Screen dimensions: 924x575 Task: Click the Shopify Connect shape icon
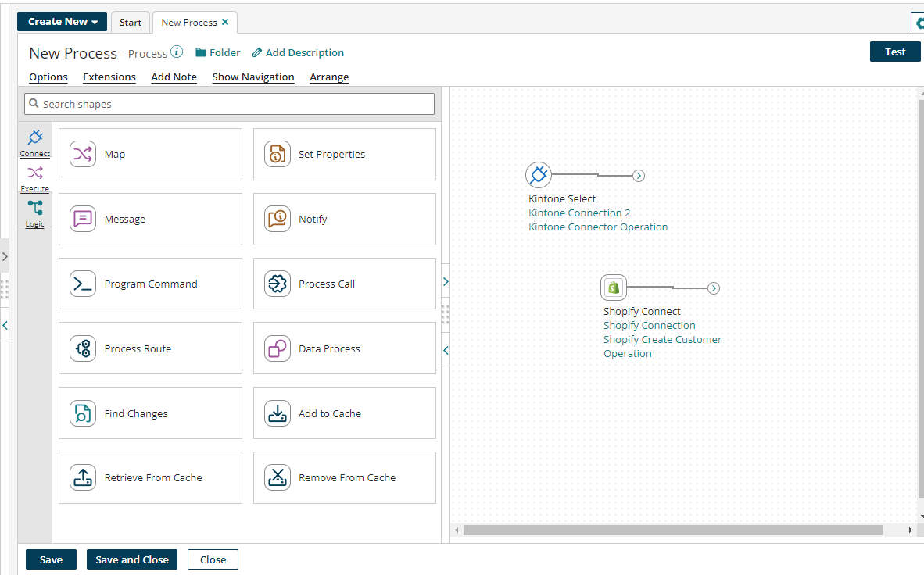[614, 287]
